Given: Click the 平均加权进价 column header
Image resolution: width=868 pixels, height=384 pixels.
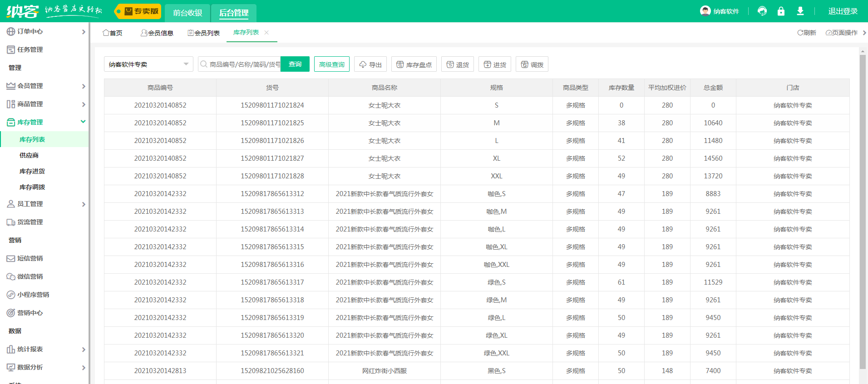Looking at the screenshot, I should click(x=667, y=88).
